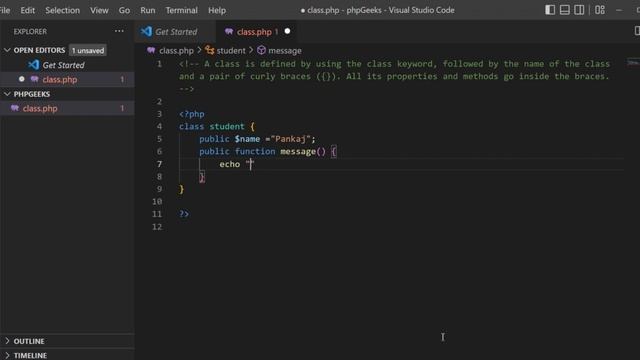The width and height of the screenshot is (640, 360).
Task: Open the Go menu
Action: 124,10
